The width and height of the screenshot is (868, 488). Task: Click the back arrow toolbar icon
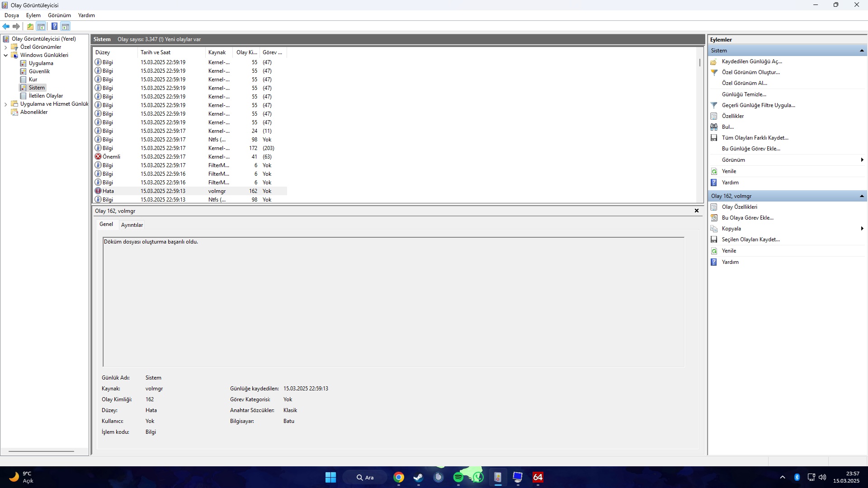tap(6, 26)
